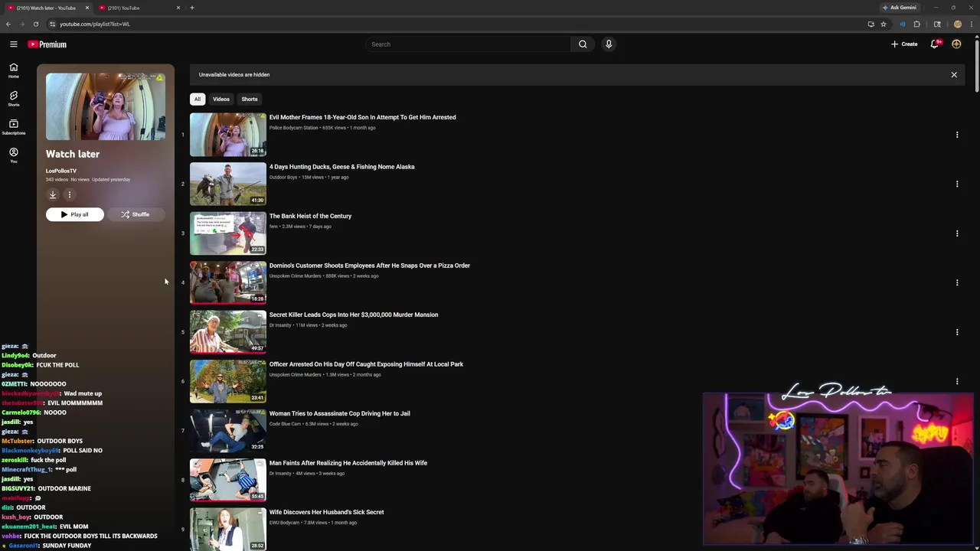The height and width of the screenshot is (551, 980).
Task: Click the Play all button
Action: [x=75, y=214]
